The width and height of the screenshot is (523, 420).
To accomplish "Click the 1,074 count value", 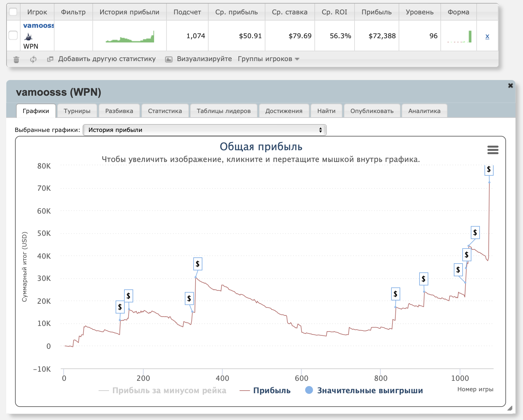I will (196, 36).
